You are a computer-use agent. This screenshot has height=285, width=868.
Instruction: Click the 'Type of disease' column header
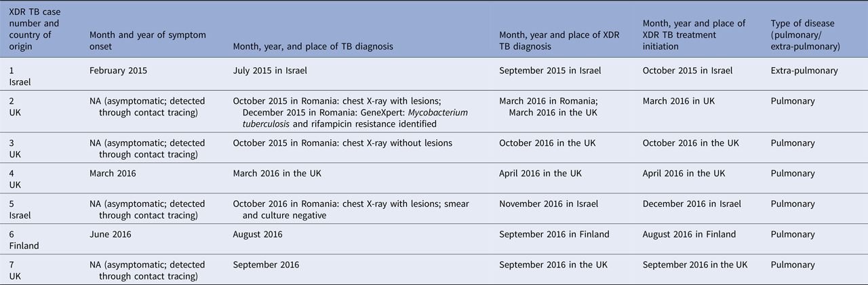tap(806, 35)
